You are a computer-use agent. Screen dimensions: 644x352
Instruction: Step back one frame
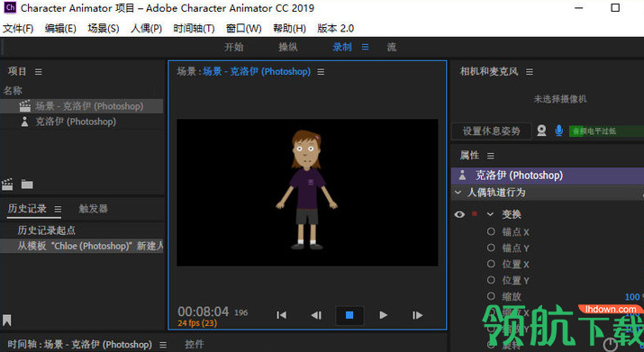[x=316, y=315]
